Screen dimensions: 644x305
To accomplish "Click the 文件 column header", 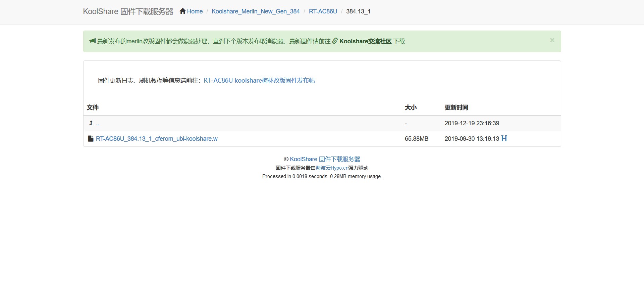I will [93, 107].
